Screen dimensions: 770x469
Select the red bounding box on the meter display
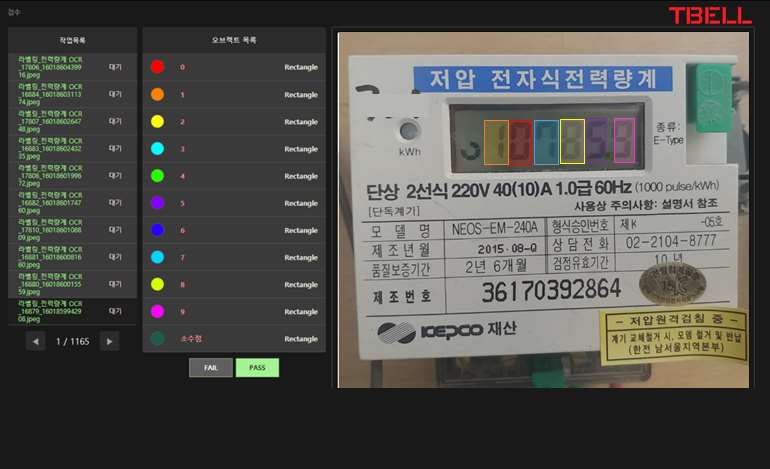tap(521, 142)
